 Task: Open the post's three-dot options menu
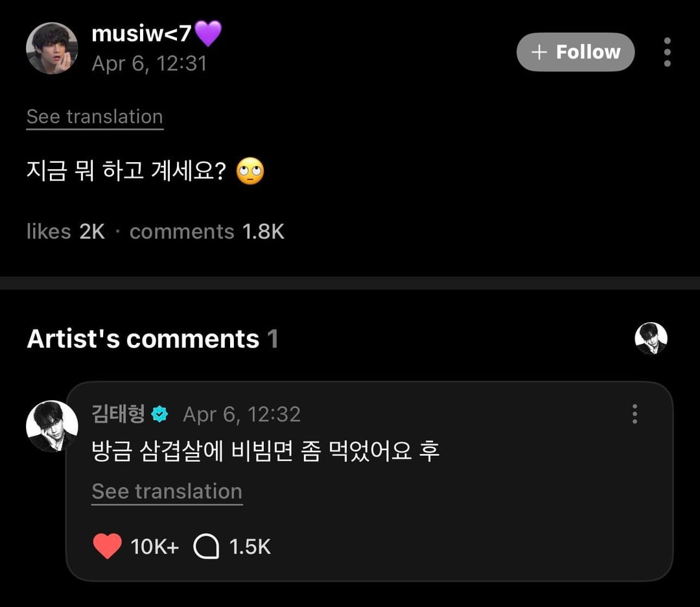[x=667, y=52]
